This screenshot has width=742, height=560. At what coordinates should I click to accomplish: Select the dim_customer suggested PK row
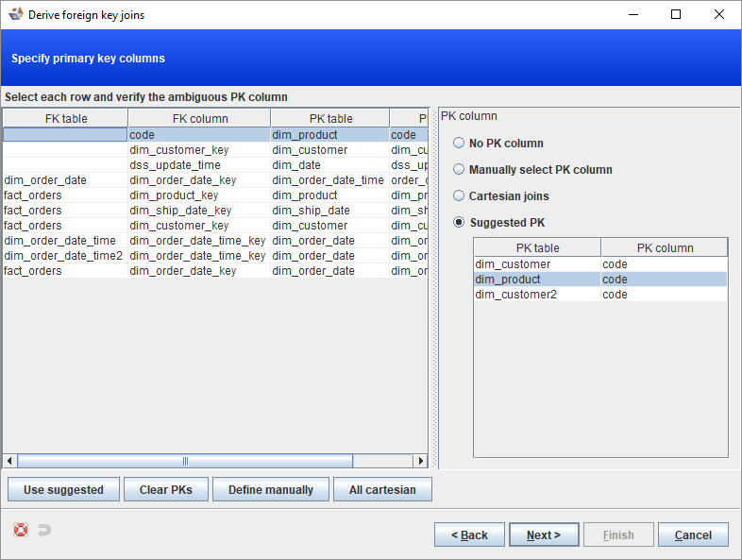(x=600, y=264)
